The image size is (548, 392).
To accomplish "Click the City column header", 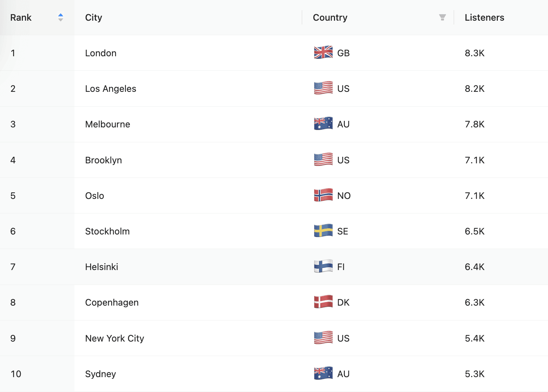I will pyautogui.click(x=94, y=17).
